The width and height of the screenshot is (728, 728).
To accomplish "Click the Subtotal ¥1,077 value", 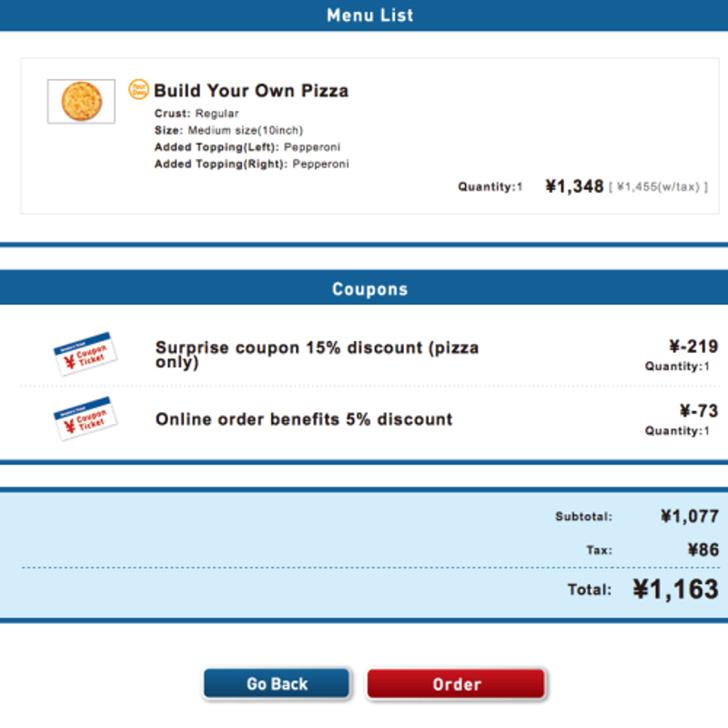I will pos(690,516).
